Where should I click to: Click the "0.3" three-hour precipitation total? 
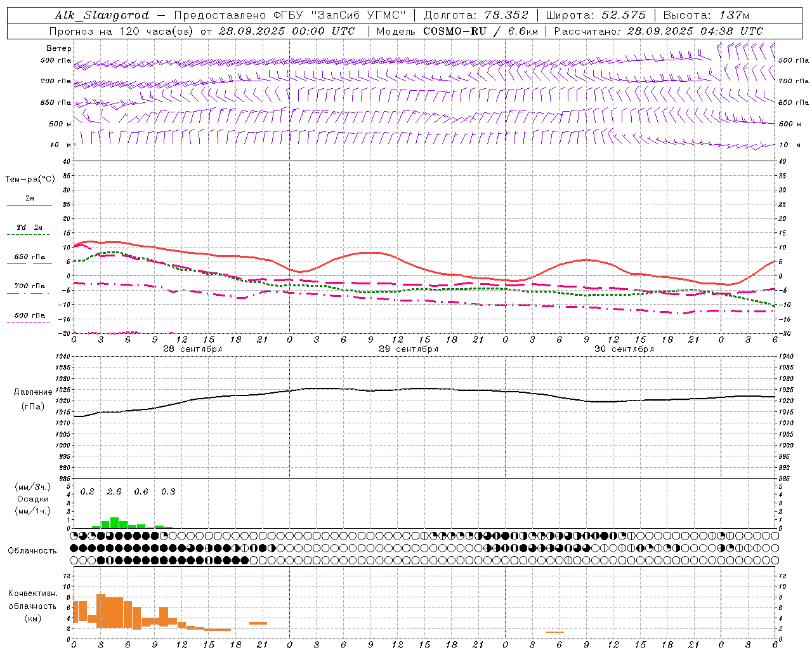tap(168, 492)
